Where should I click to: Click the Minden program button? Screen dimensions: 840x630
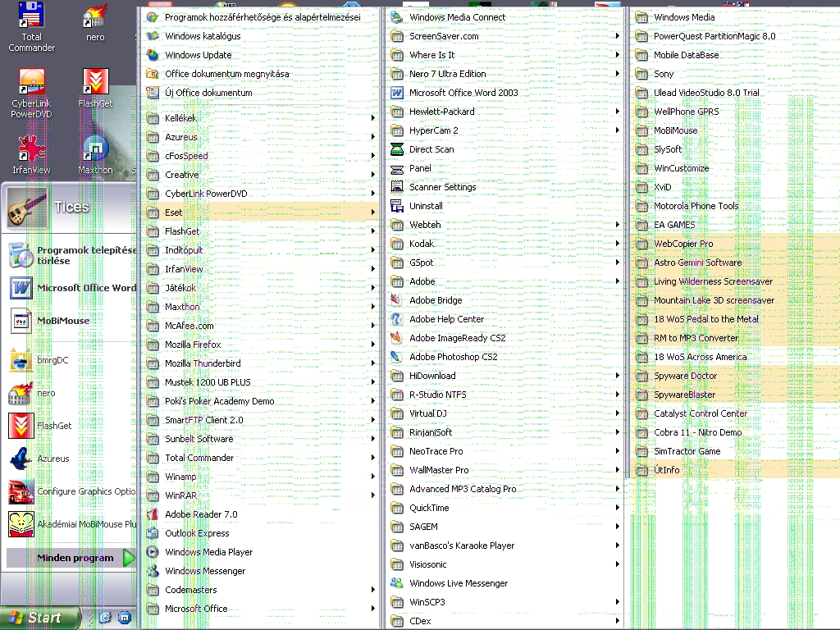(71, 558)
